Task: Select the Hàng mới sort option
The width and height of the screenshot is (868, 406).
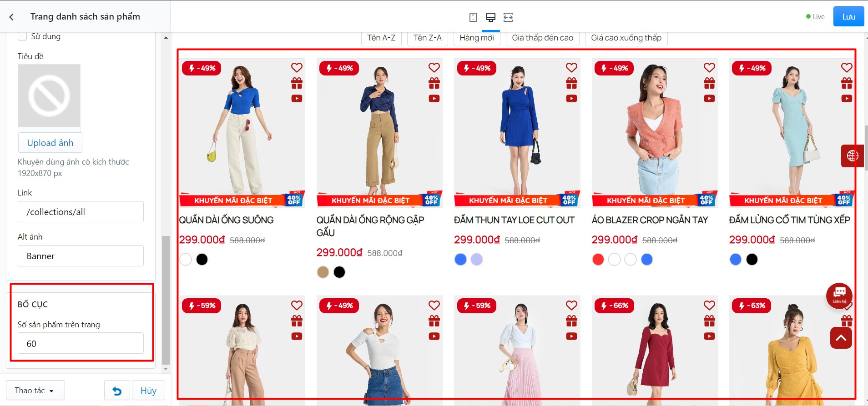Action: point(477,38)
